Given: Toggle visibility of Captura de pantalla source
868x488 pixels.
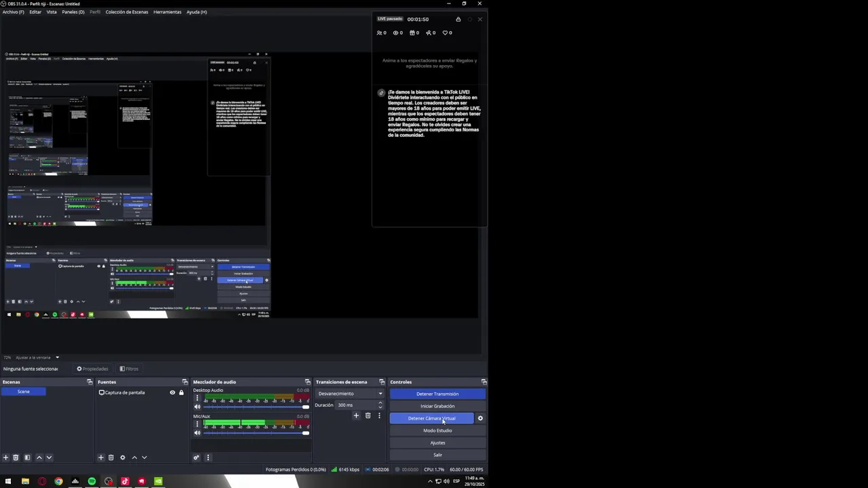Looking at the screenshot, I should [172, 392].
